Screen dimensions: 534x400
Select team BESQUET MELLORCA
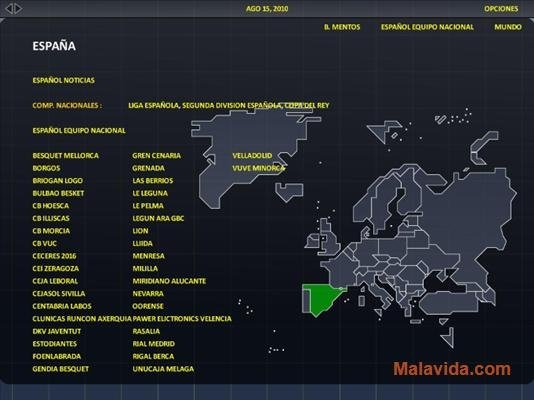66,156
